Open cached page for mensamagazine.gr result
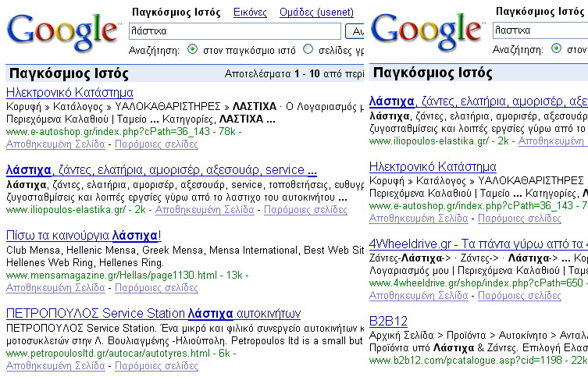The image size is (588, 377). pyautogui.click(x=55, y=288)
